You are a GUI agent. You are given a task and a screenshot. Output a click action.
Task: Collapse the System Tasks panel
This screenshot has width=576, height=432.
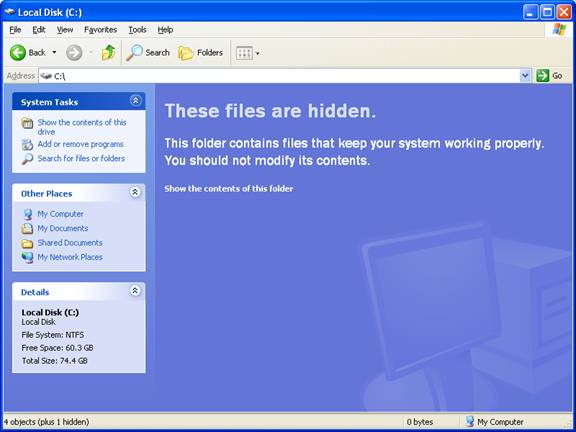136,101
